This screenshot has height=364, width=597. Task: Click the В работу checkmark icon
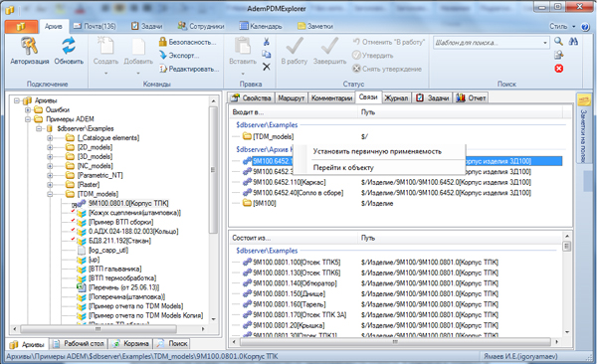[295, 46]
